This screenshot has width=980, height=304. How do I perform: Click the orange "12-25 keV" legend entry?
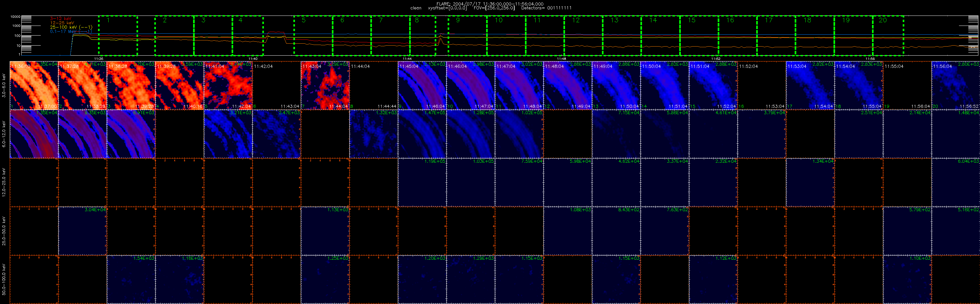62,23
